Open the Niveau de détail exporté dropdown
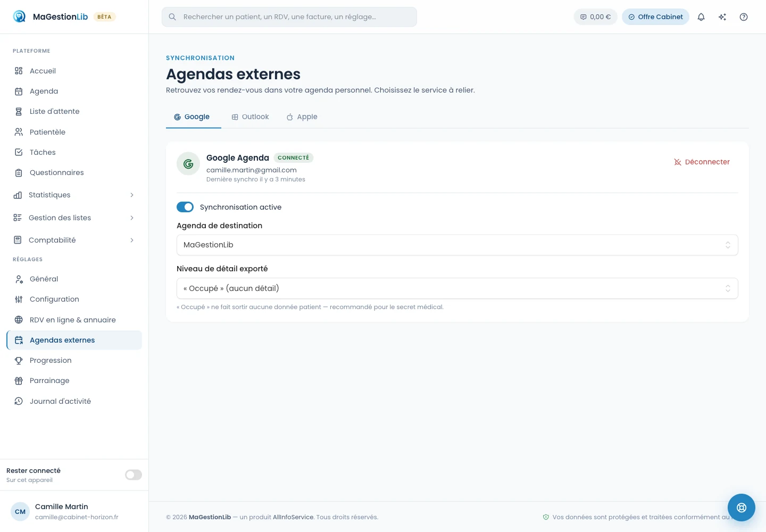The image size is (766, 532). tap(457, 288)
